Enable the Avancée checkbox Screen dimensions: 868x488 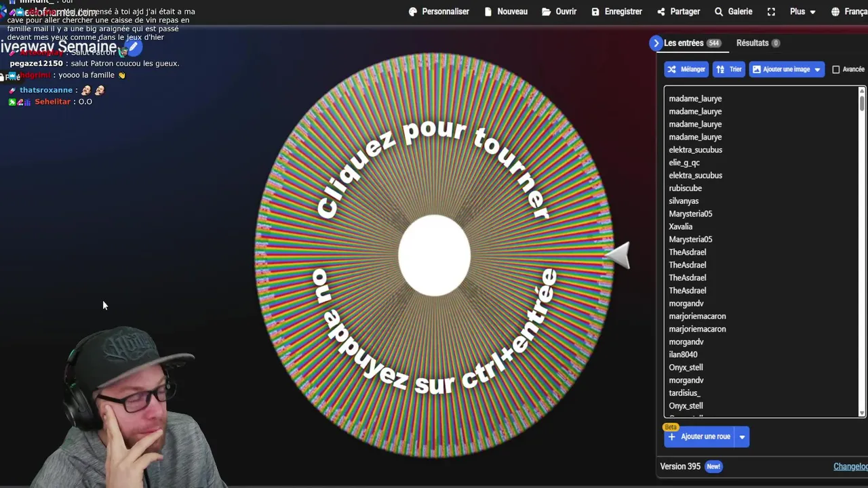pos(836,69)
